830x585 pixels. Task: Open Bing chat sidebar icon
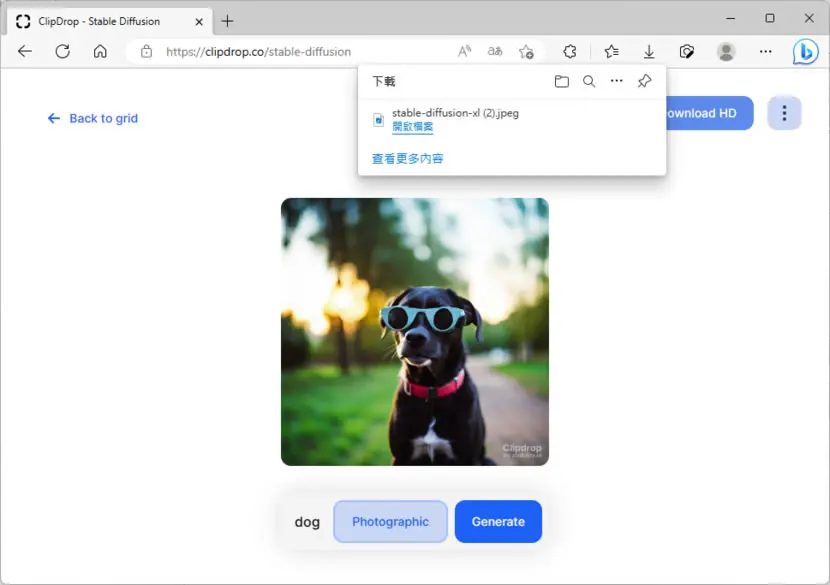pyautogui.click(x=805, y=52)
